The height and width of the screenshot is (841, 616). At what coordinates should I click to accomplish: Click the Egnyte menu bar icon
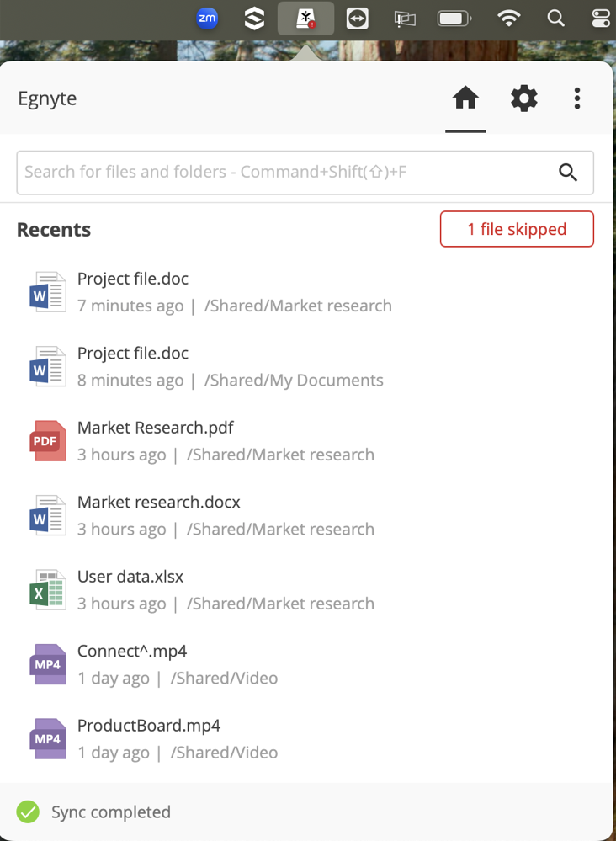click(x=305, y=18)
